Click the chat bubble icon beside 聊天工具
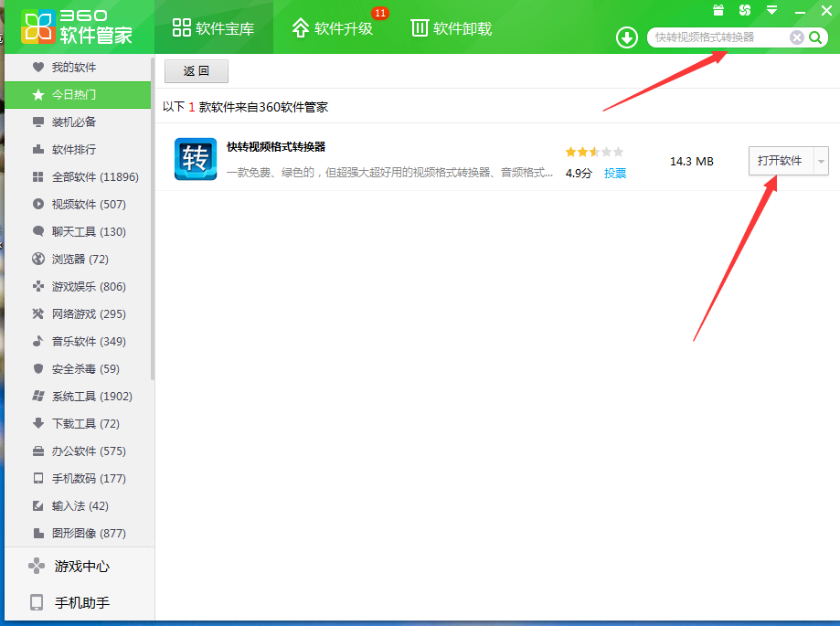 pyautogui.click(x=38, y=231)
